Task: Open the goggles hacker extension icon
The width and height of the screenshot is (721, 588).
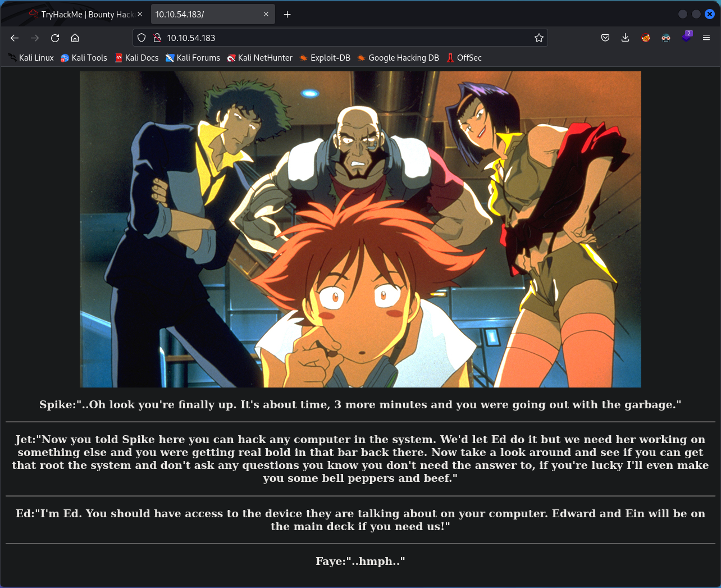Action: point(666,38)
